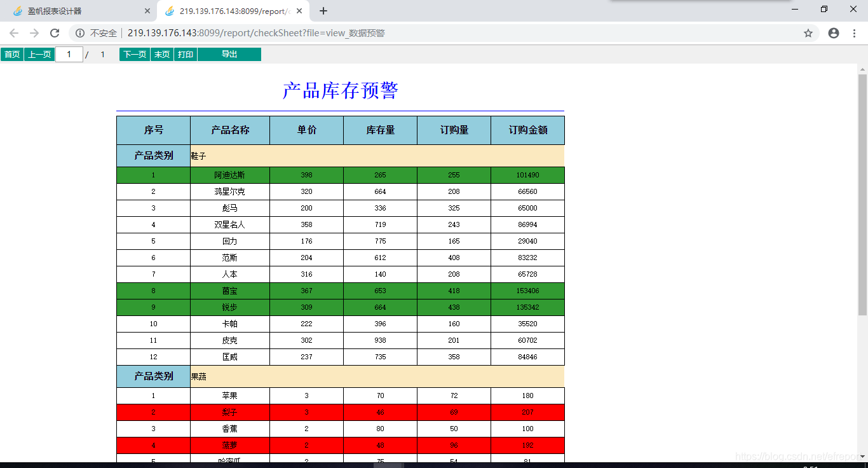The image size is (868, 468).
Task: Click the browser forward arrow
Action: [34, 33]
